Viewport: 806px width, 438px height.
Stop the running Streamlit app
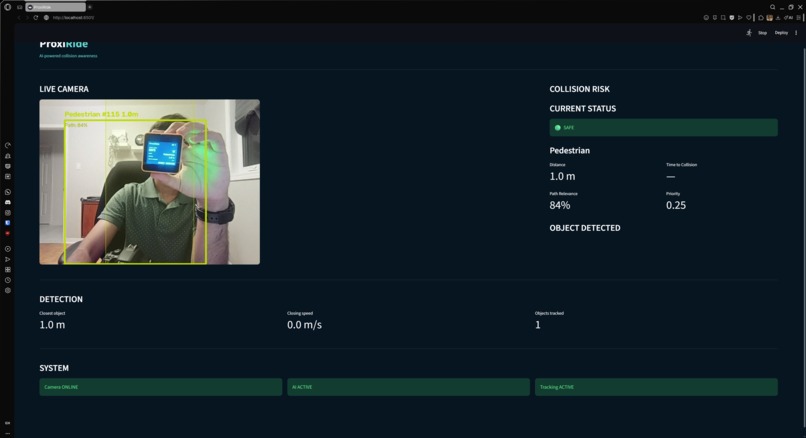[x=762, y=33]
